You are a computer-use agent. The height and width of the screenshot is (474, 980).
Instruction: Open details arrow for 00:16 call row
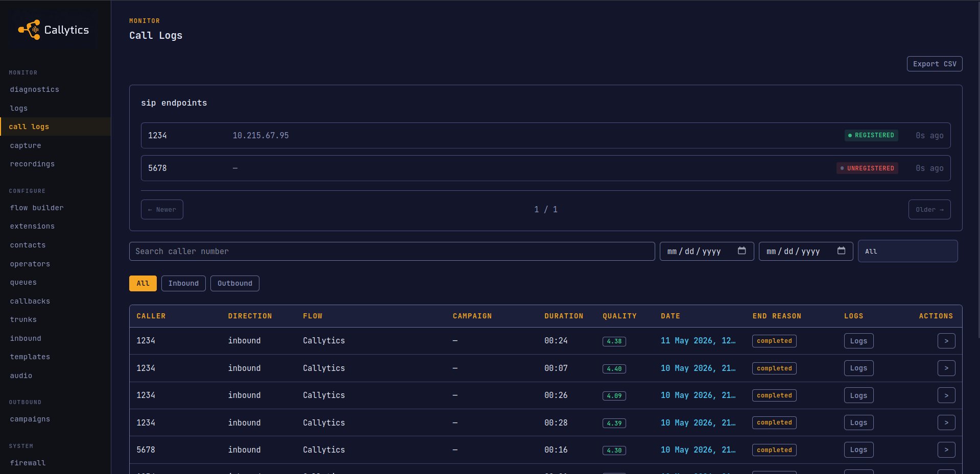click(x=946, y=450)
